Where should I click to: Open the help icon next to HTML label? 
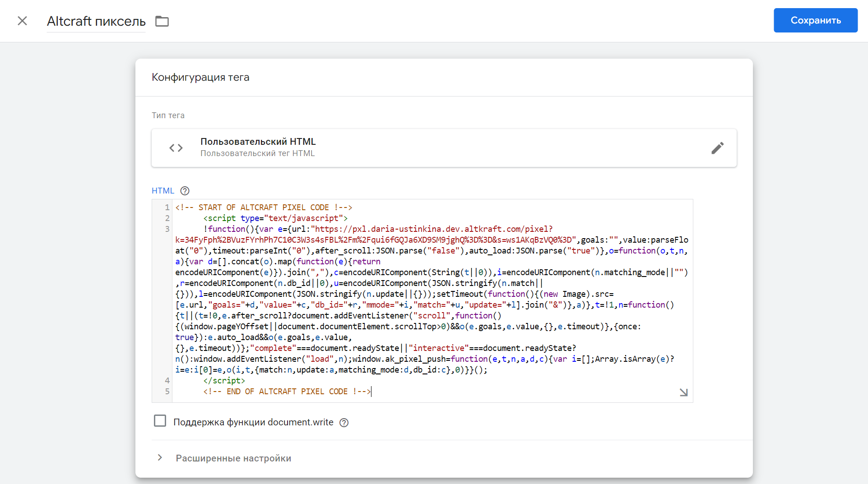185,191
